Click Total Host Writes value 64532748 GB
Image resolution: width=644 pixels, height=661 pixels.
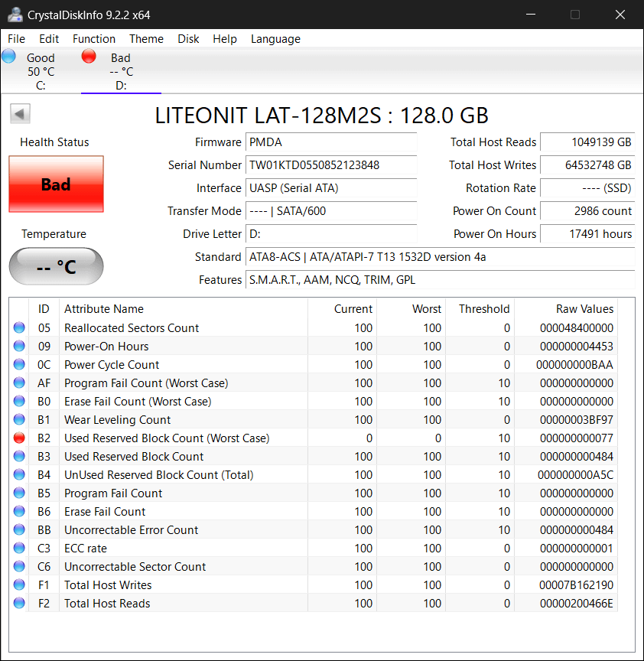587,164
